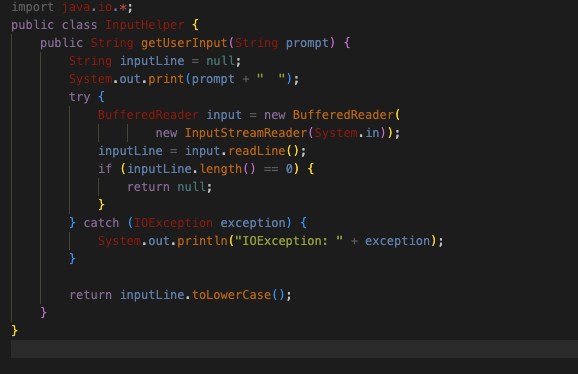This screenshot has height=374, width=578.
Task: Click the 'catch' keyword
Action: click(101, 223)
